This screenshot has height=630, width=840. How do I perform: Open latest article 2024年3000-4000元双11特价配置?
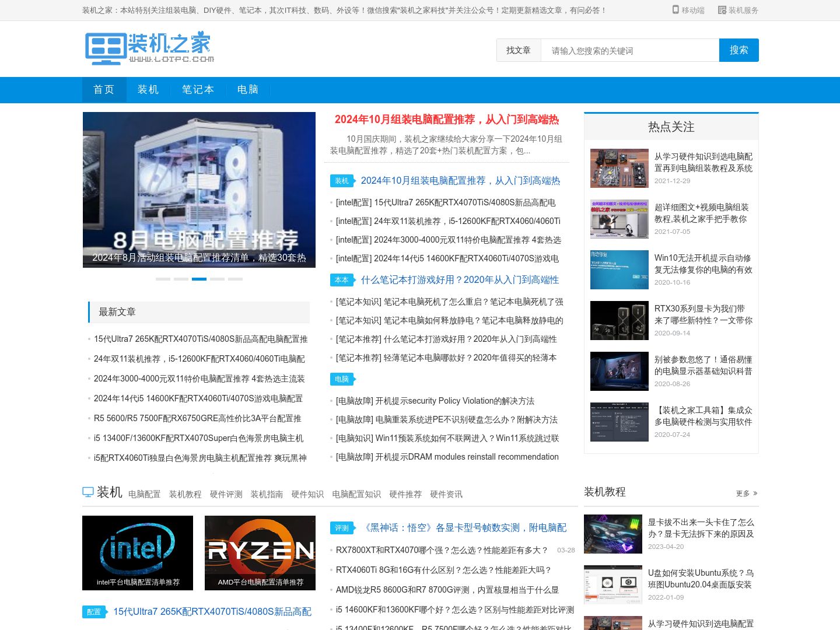click(x=199, y=379)
